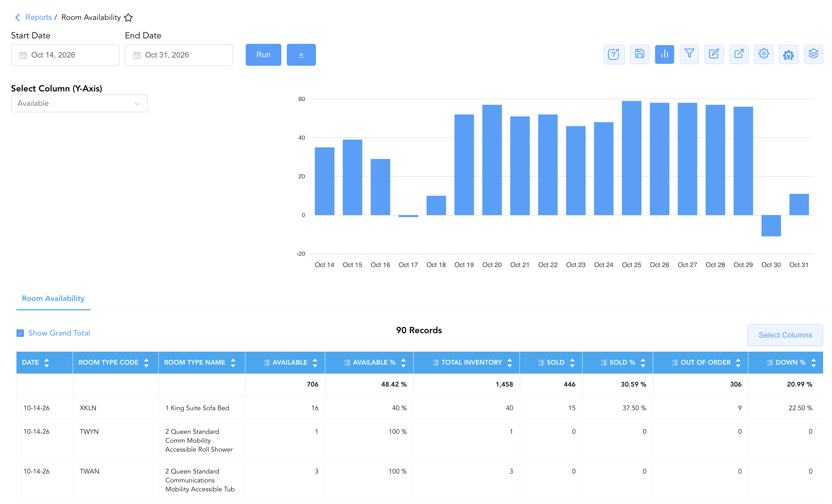Viewport: 832px width, 504px height.
Task: Click the End Date calendar icon
Action: 137,55
